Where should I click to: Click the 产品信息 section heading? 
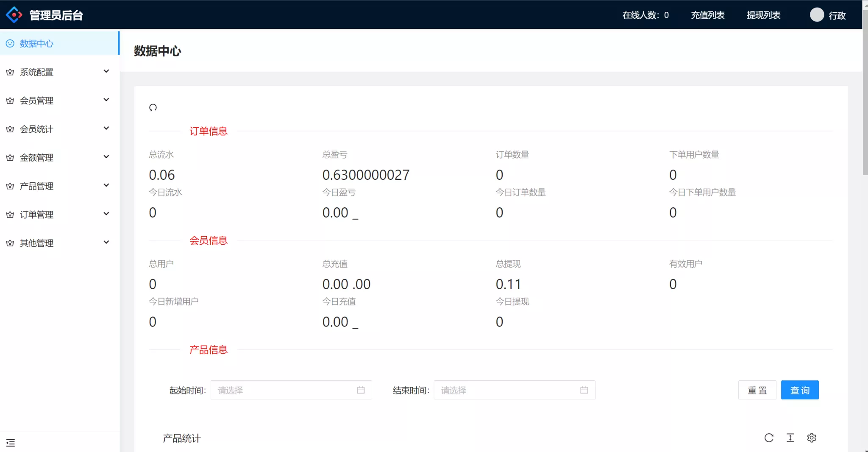[208, 350]
